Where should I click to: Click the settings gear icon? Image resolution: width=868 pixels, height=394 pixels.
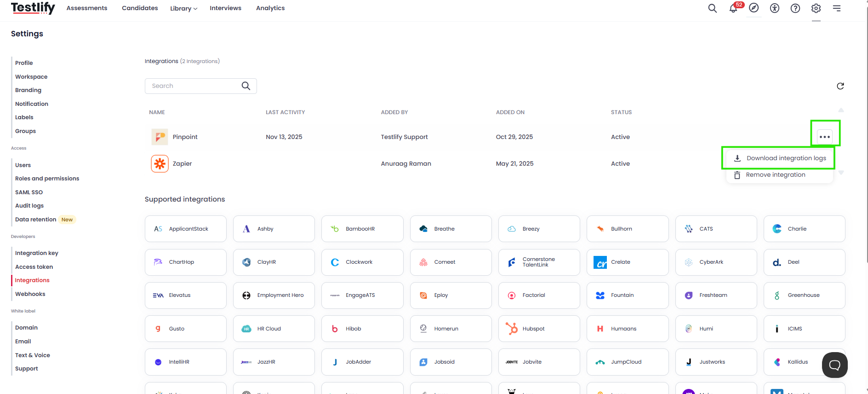816,8
